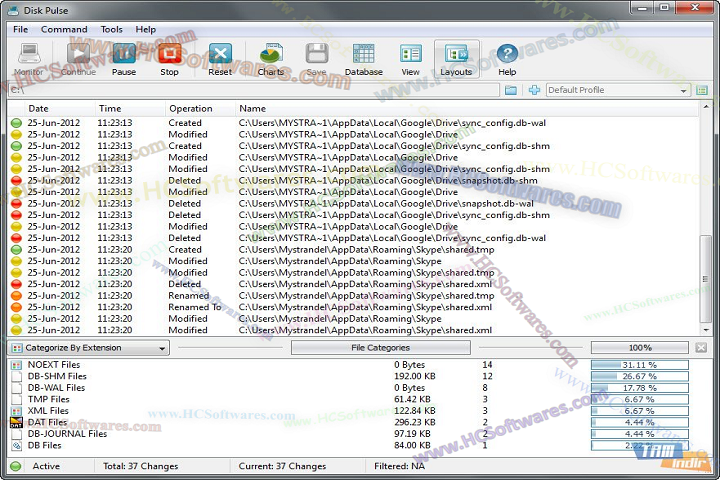
Task: Click the Current: 37 Changes status entry
Action: coord(282,466)
